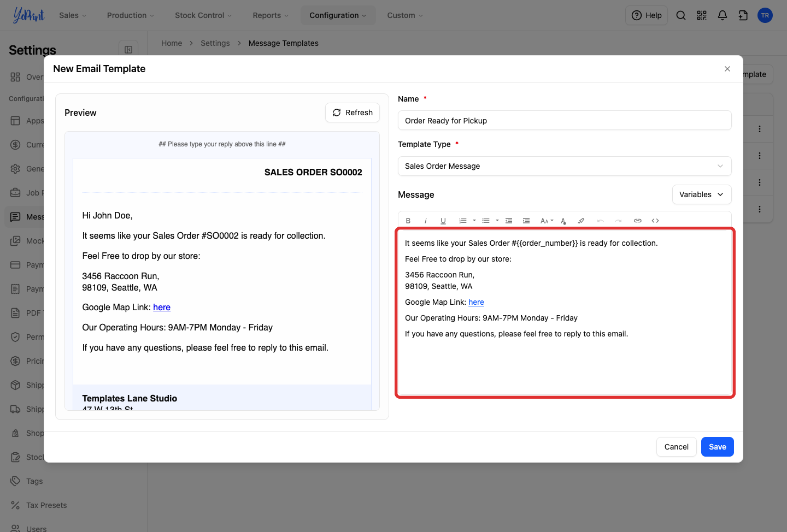Open the Stock Control menu
Viewport: 787px width, 532px height.
tap(203, 15)
